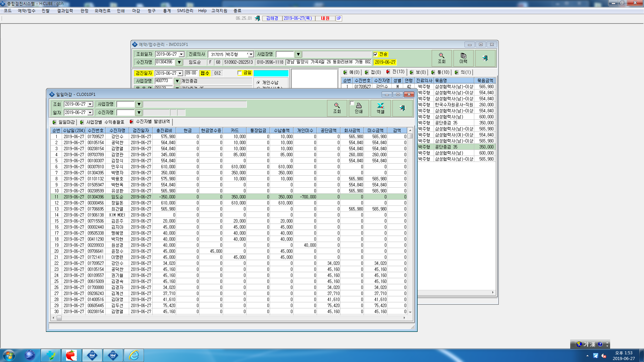Expand the 조회일자 date dropdown

click(181, 54)
